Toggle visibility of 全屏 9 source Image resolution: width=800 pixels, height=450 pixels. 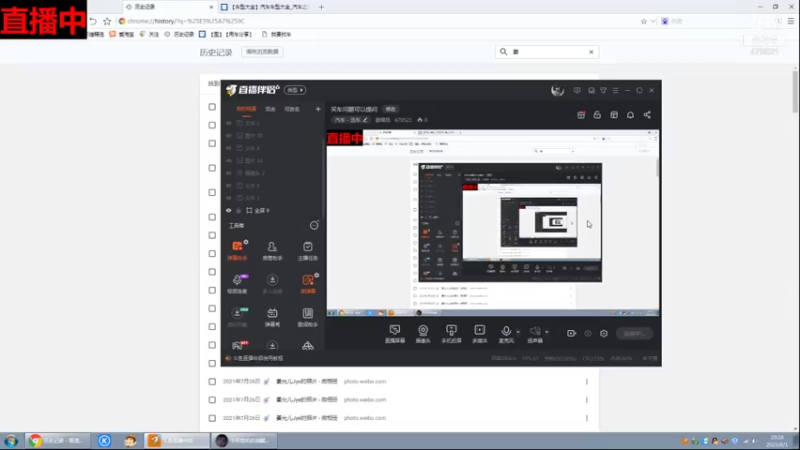[x=229, y=210]
